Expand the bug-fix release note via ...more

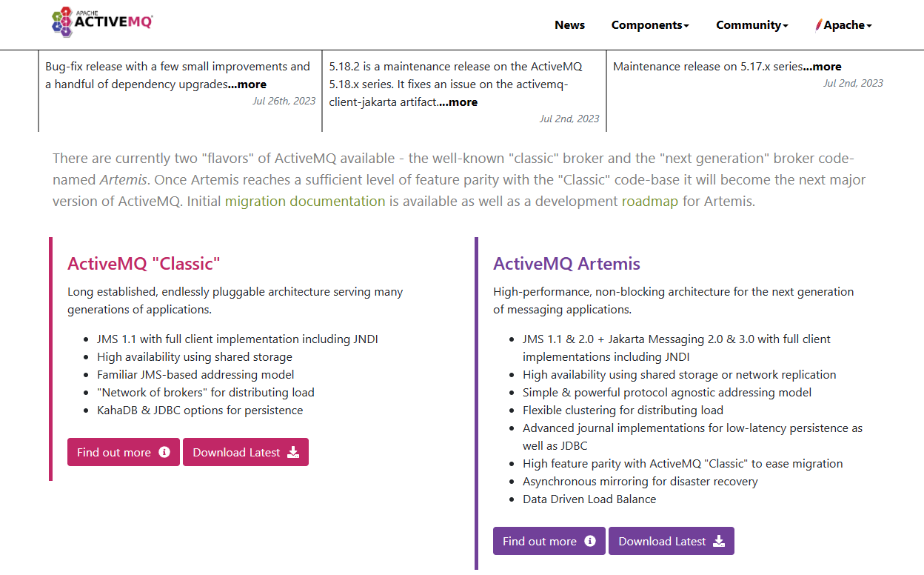247,84
